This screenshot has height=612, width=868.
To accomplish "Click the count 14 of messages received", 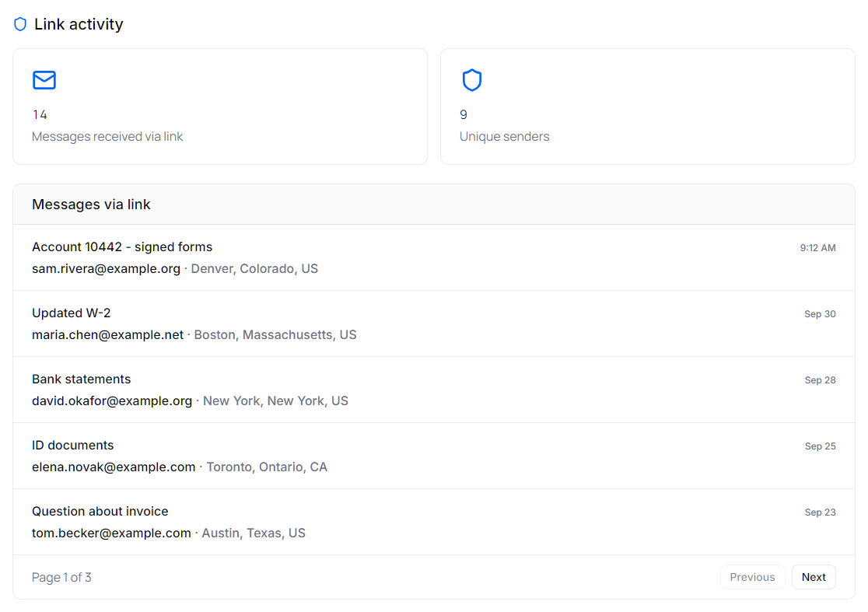I will coord(40,115).
